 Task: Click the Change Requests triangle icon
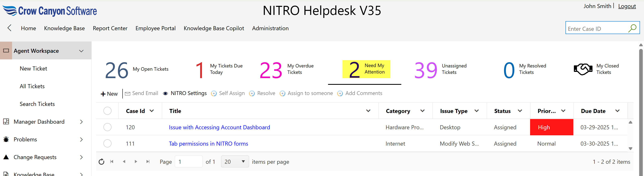(6, 157)
